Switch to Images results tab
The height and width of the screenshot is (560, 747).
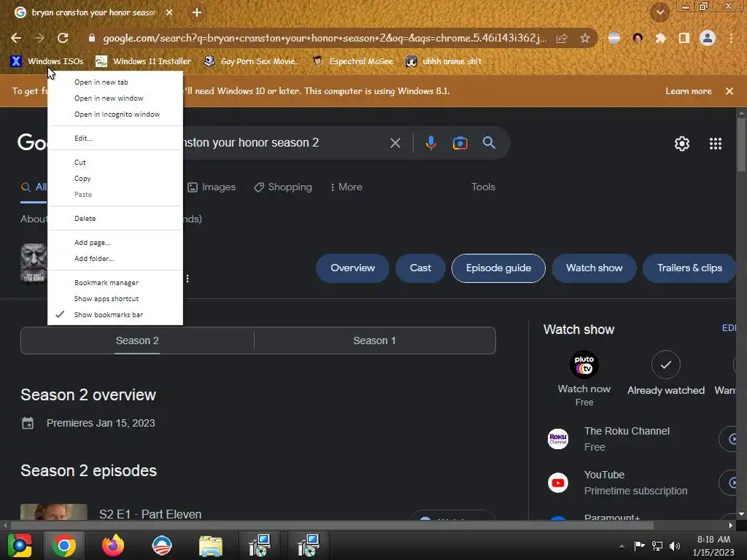pyautogui.click(x=212, y=187)
